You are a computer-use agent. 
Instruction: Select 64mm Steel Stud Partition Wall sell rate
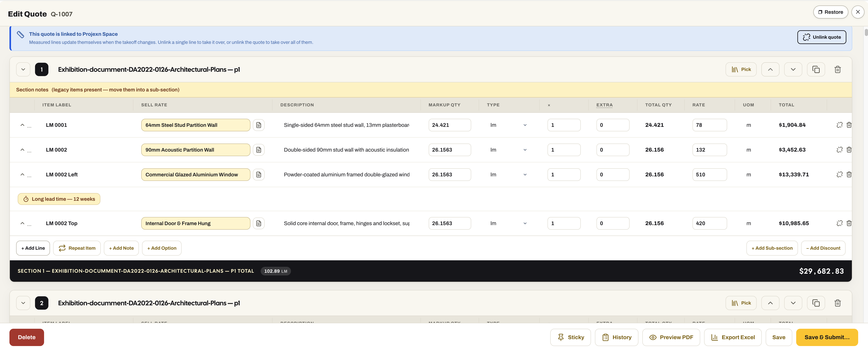pos(195,125)
